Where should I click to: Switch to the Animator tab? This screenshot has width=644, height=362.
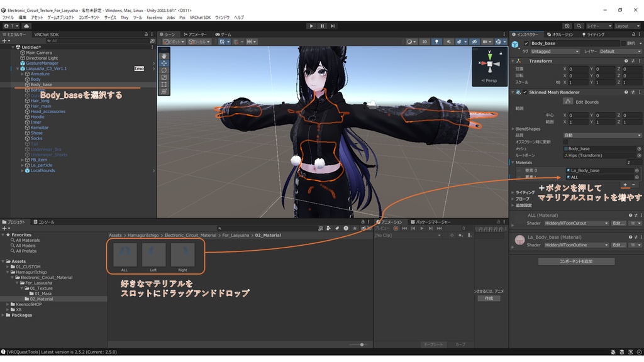(x=195, y=35)
